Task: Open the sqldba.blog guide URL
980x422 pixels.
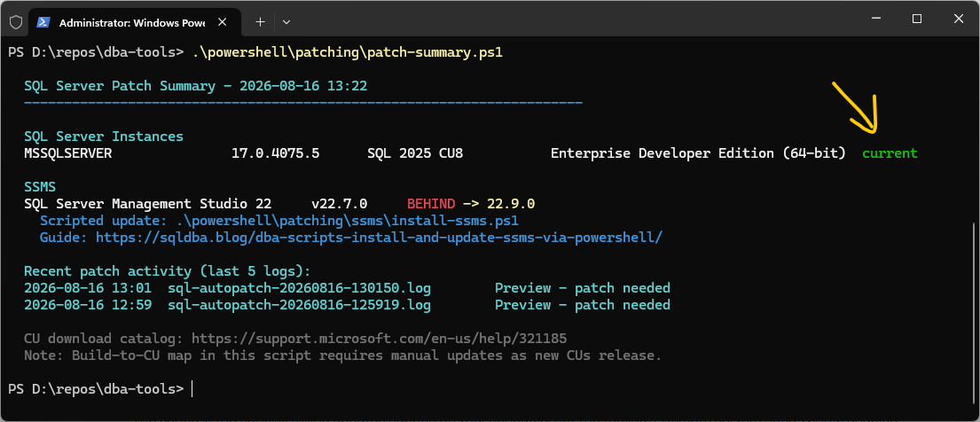Action: (379, 238)
